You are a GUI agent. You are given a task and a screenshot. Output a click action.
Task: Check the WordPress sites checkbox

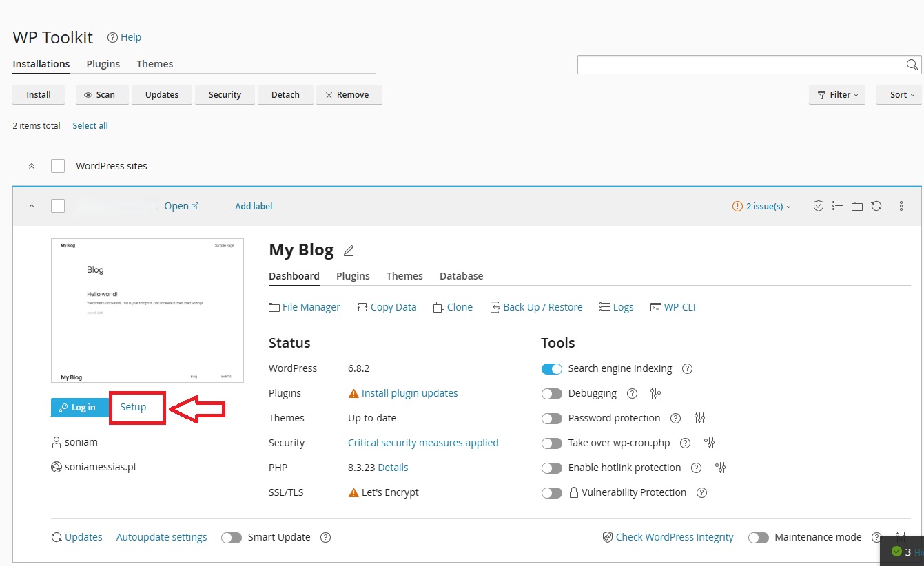pyautogui.click(x=58, y=166)
